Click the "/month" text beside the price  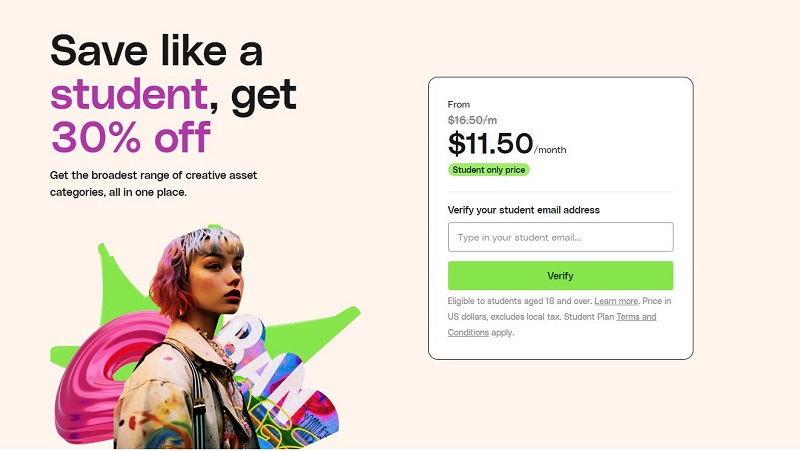[x=550, y=150]
